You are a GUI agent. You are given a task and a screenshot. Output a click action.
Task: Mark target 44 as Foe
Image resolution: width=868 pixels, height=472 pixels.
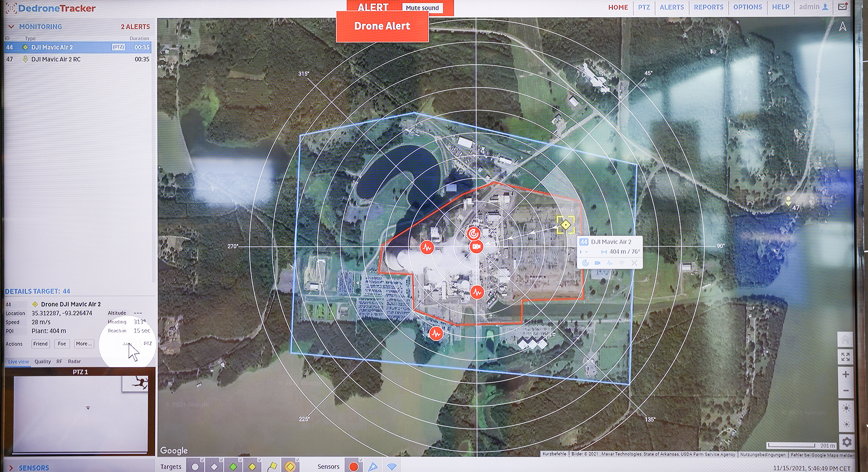(x=62, y=344)
